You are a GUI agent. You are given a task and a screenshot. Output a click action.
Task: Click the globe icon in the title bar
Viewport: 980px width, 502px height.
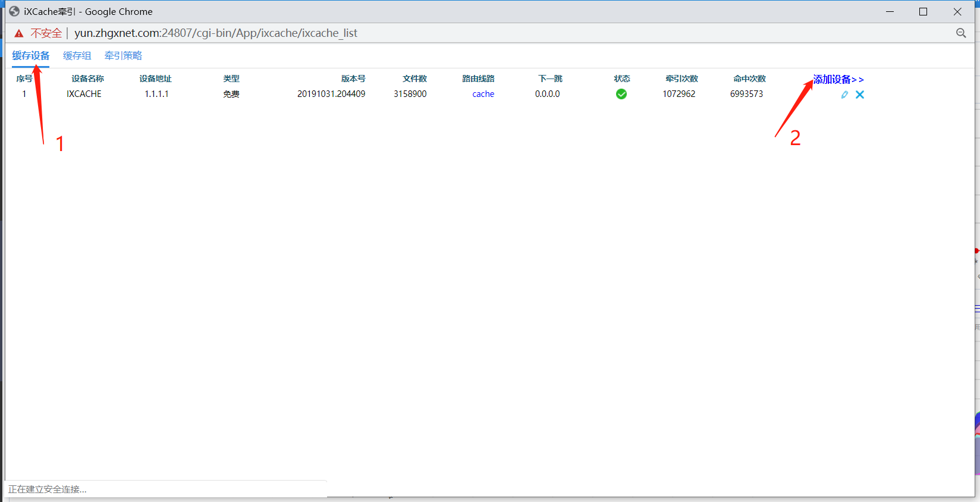click(14, 11)
